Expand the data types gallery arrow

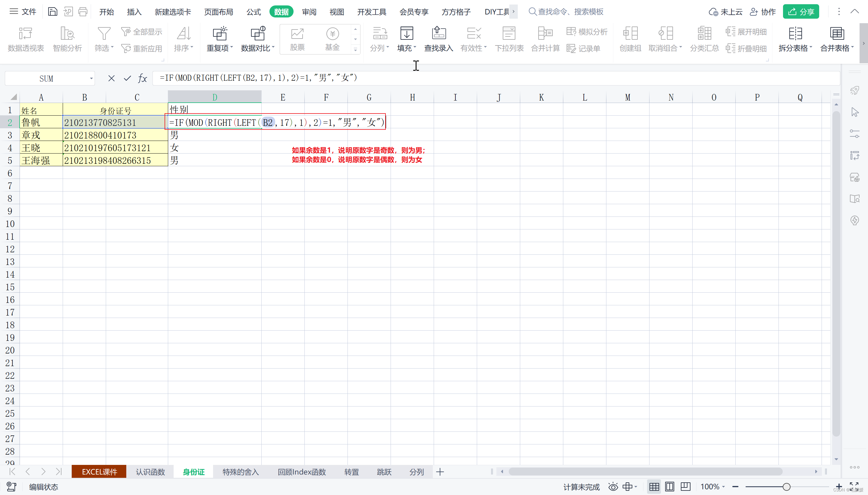356,50
